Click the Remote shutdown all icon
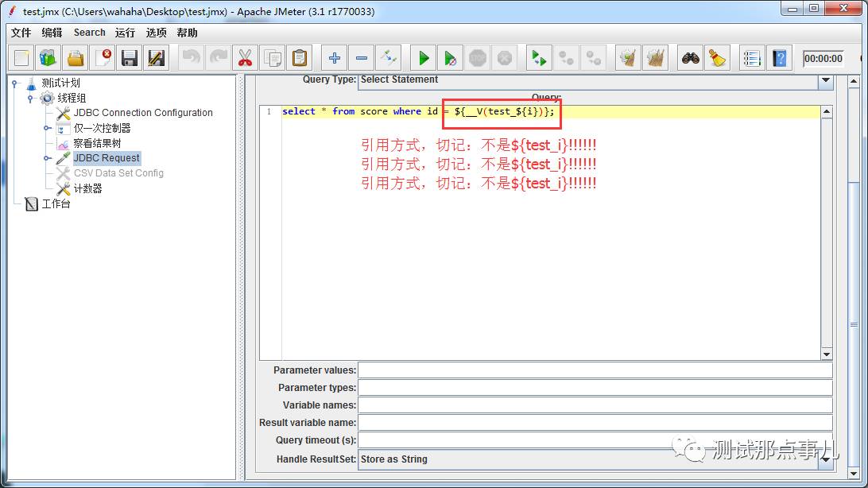The width and height of the screenshot is (868, 488). pyautogui.click(x=594, y=58)
